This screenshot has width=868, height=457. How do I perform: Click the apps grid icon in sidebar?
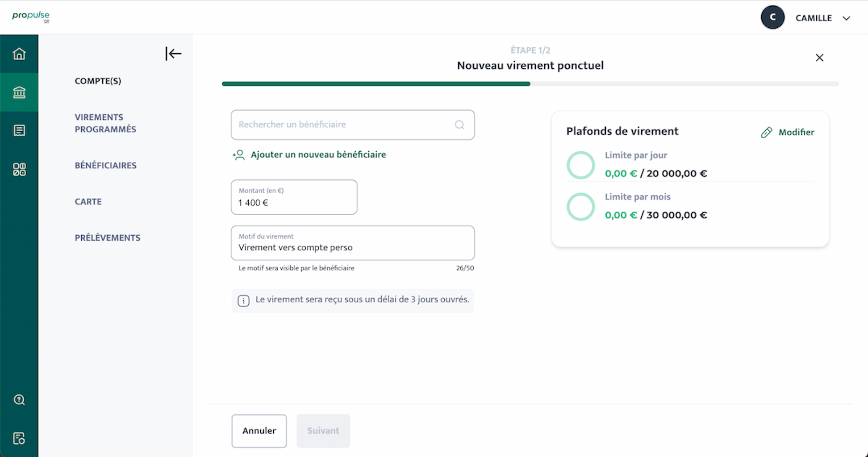pos(19,170)
